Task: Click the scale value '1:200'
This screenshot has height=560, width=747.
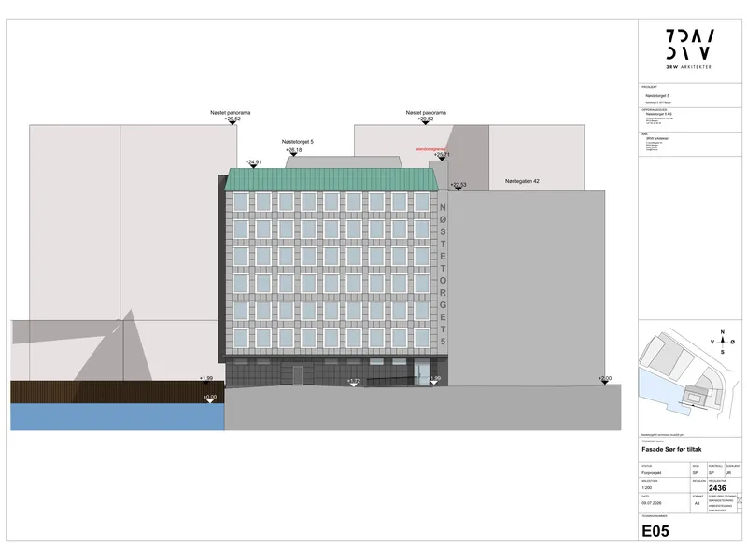Action: (646, 488)
